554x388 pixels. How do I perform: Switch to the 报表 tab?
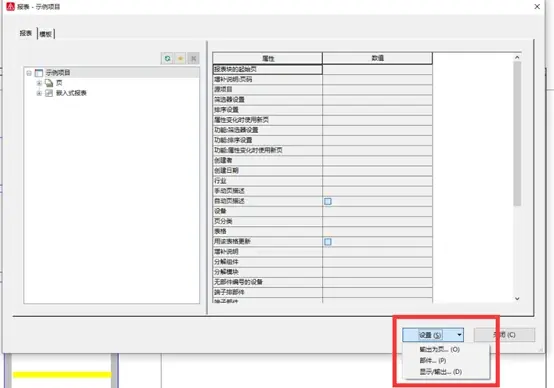pyautogui.click(x=26, y=33)
